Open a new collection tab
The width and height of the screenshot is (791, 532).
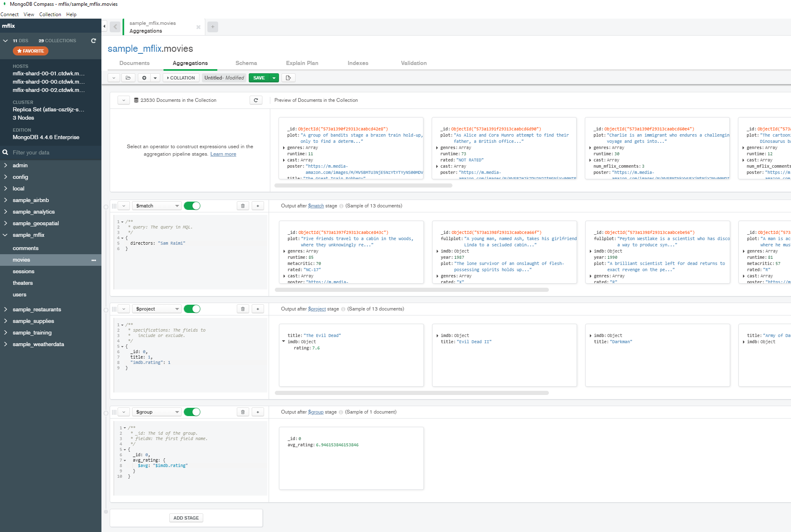coord(213,27)
